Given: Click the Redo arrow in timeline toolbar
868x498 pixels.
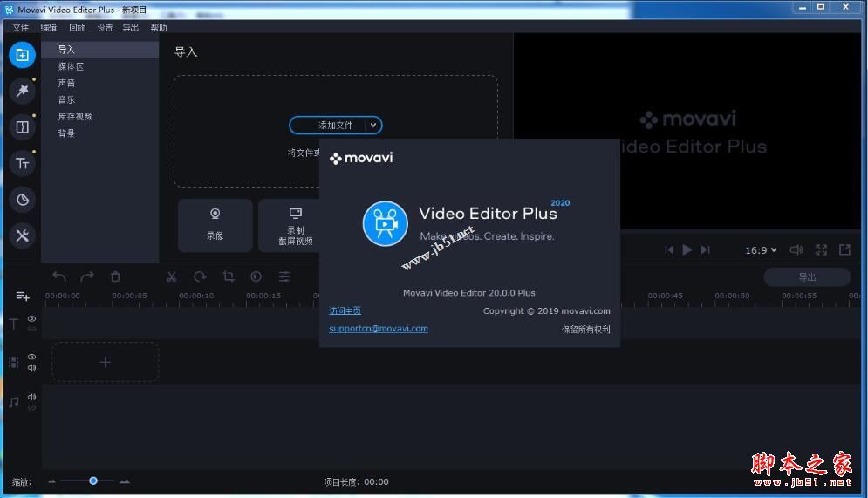Looking at the screenshot, I should click(87, 276).
